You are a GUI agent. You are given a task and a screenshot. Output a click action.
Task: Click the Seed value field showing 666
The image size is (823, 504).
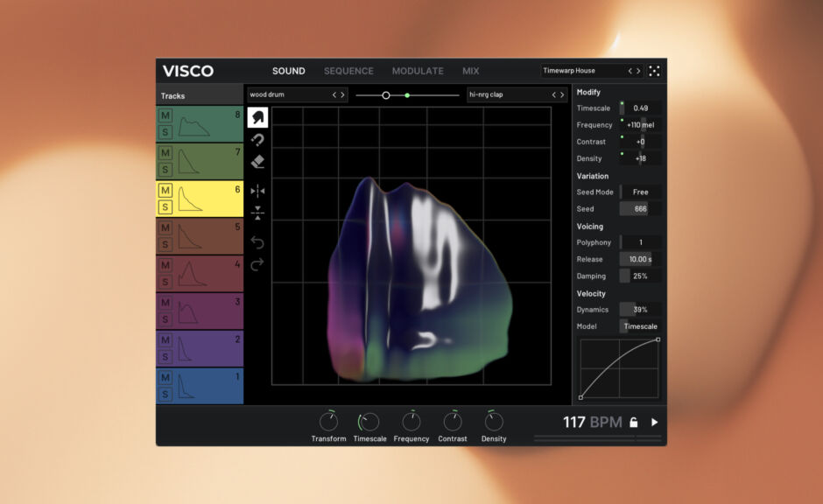point(641,209)
